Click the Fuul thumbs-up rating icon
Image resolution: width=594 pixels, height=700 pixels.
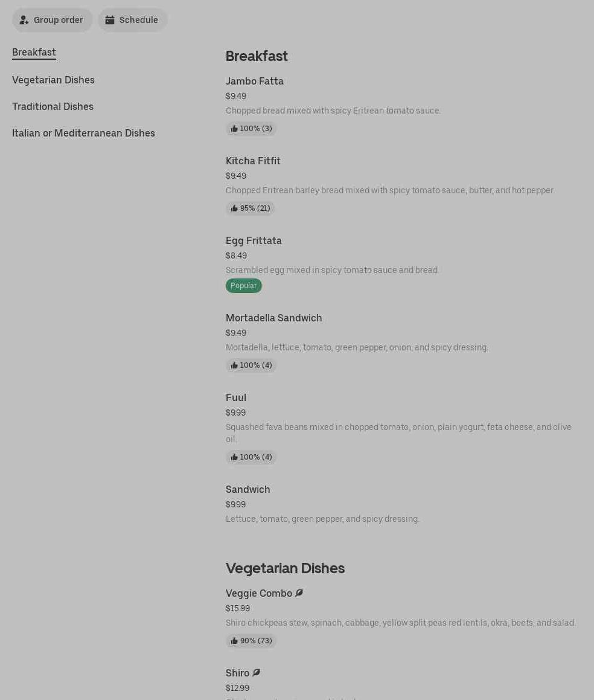pyautogui.click(x=234, y=457)
